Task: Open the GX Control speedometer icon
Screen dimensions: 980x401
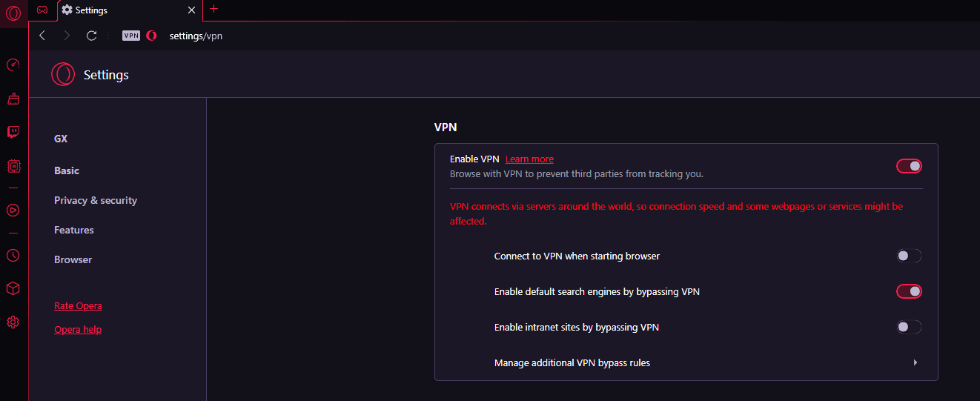Action: pos(13,65)
